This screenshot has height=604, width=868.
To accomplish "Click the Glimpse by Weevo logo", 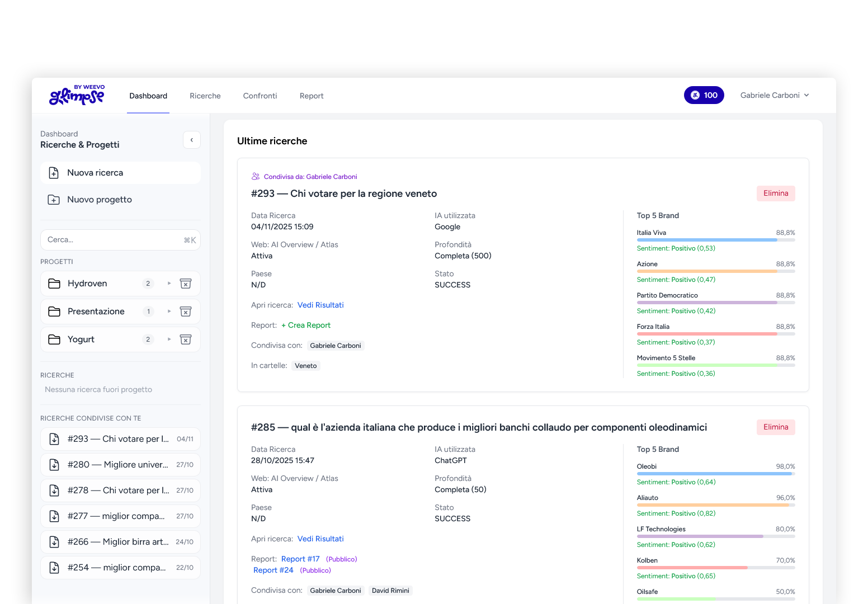I will (x=77, y=96).
